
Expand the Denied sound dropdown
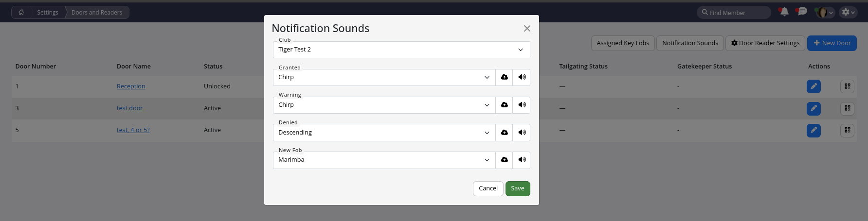click(x=384, y=133)
